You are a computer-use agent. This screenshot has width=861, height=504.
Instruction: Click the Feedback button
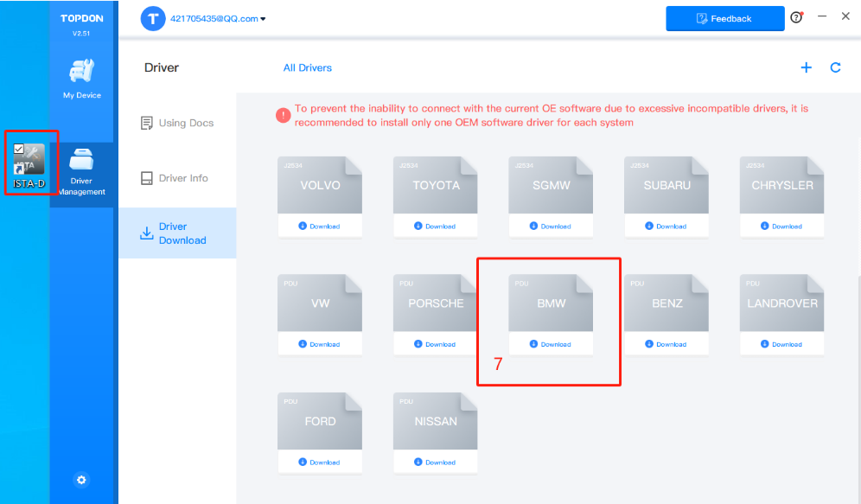[x=724, y=19]
